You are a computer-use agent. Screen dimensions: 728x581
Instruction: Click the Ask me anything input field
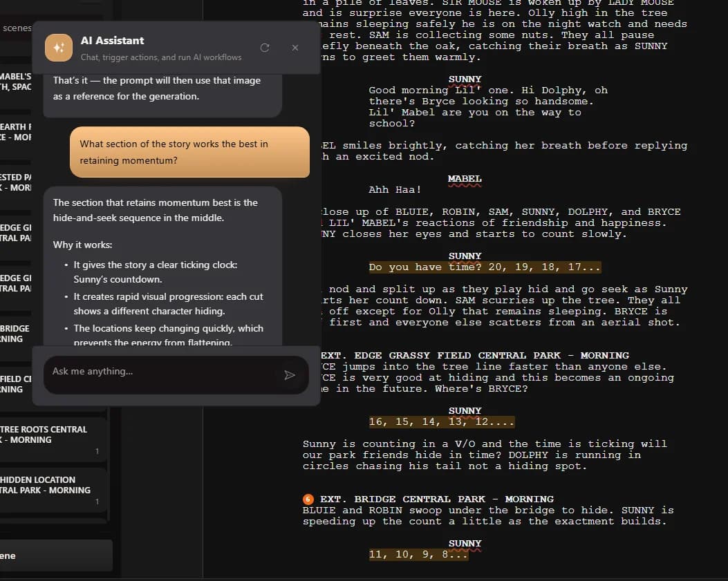(159, 374)
